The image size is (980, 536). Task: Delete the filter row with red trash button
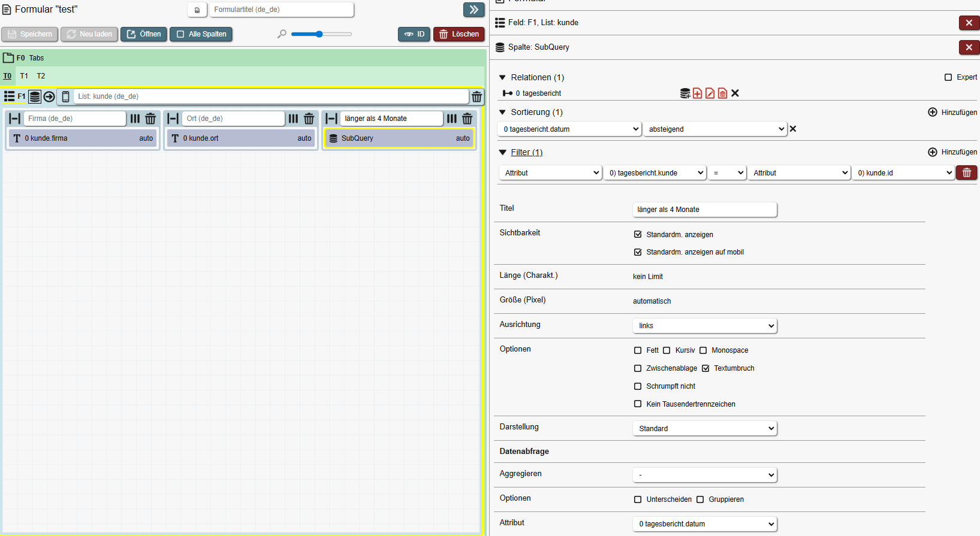[966, 173]
